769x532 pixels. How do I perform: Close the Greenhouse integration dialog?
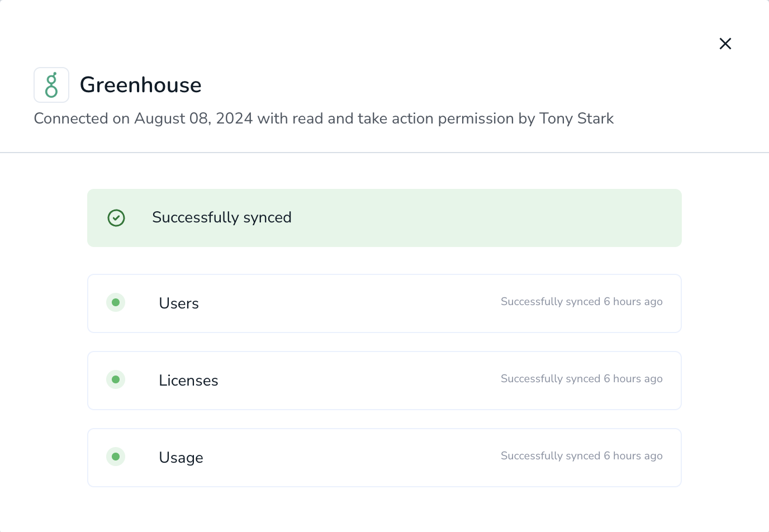point(725,44)
